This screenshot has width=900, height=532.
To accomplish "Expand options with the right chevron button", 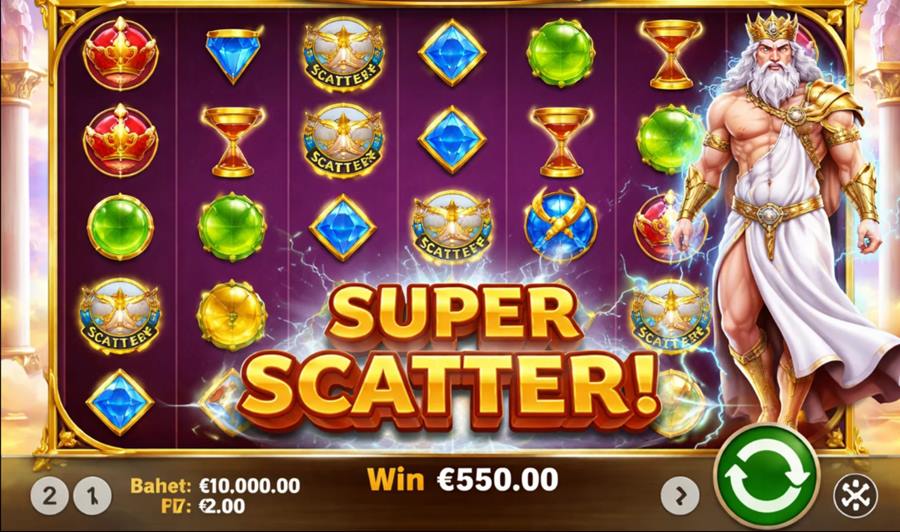I will pos(680,495).
